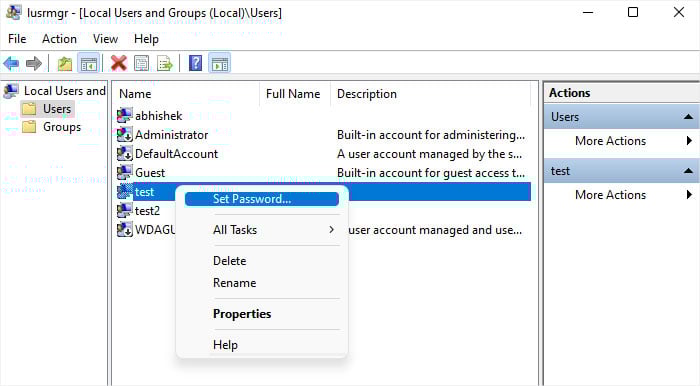The width and height of the screenshot is (700, 386).
Task: Click the Export List toolbar icon
Action: (165, 63)
